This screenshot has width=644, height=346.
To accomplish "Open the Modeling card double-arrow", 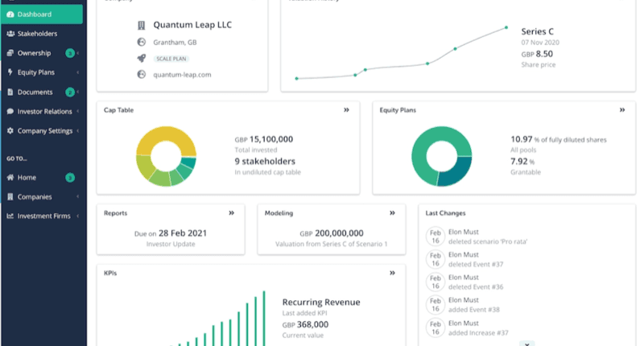I will pyautogui.click(x=393, y=213).
